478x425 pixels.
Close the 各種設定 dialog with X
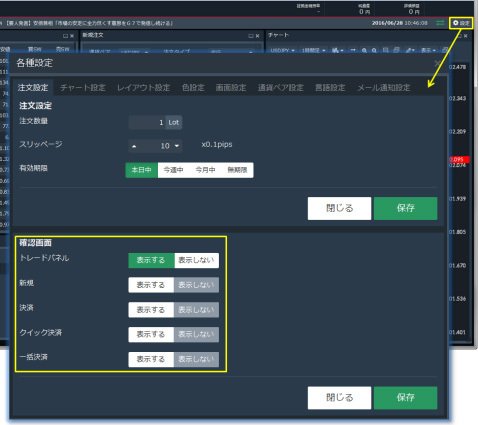pos(437,63)
